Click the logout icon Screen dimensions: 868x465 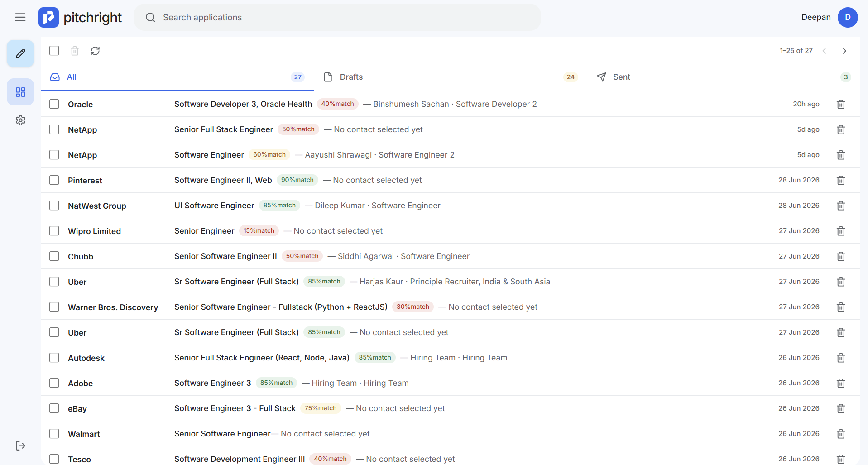(20, 446)
